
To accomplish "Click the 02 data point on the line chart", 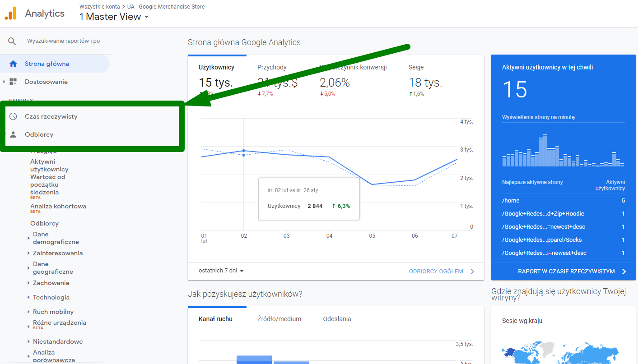I will (x=244, y=151).
